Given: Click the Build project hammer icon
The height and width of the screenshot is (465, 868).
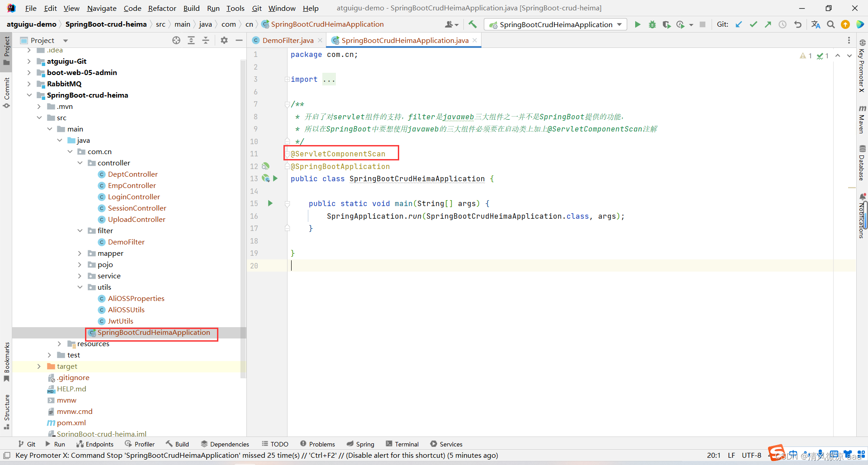Looking at the screenshot, I should click(472, 24).
